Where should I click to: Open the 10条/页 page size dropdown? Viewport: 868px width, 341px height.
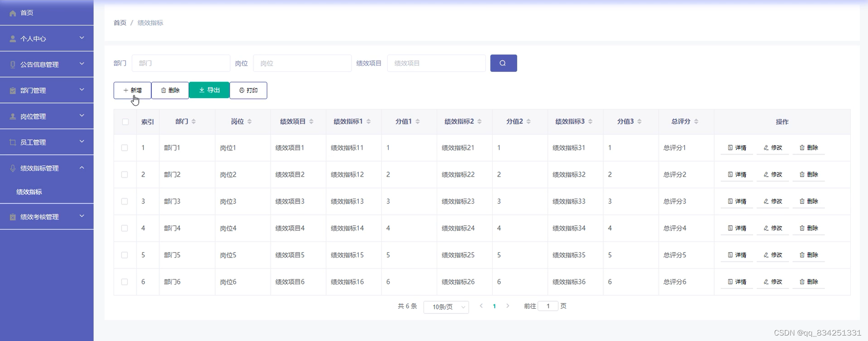(446, 307)
